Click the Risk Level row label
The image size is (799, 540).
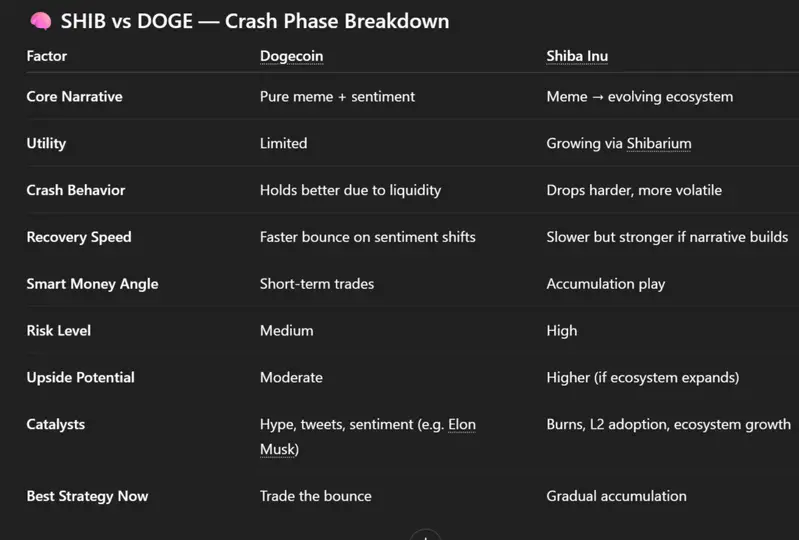coord(59,330)
